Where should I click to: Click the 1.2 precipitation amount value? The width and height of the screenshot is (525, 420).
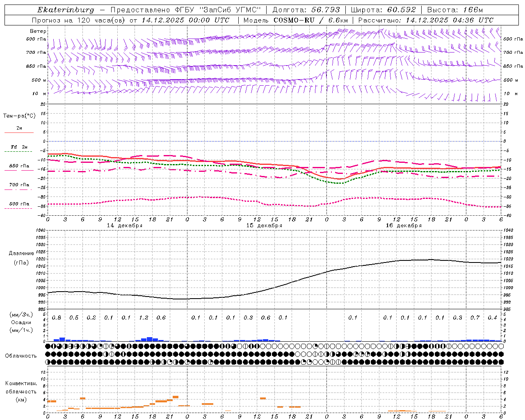(144, 318)
